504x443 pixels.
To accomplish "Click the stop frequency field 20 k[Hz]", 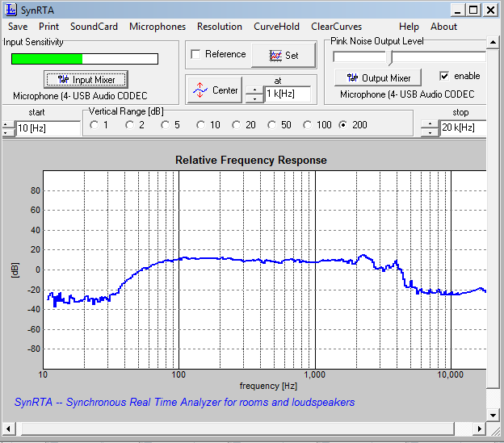I will (463, 127).
